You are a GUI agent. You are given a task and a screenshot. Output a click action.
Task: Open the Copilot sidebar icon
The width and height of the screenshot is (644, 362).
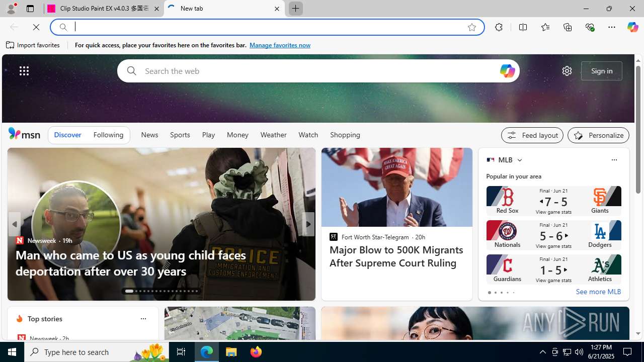[x=632, y=27]
